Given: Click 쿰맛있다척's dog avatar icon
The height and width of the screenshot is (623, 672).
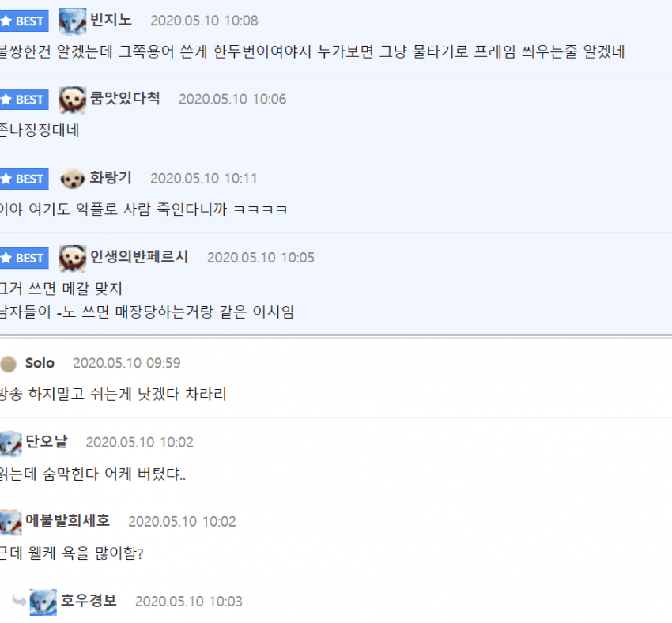Looking at the screenshot, I should (x=73, y=99).
